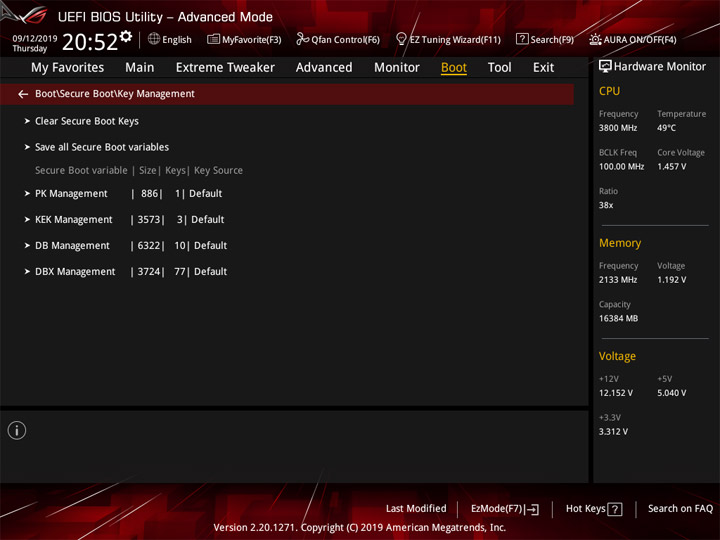Image resolution: width=720 pixels, height=540 pixels.
Task: Click the AURA light icon
Action: [x=595, y=39]
